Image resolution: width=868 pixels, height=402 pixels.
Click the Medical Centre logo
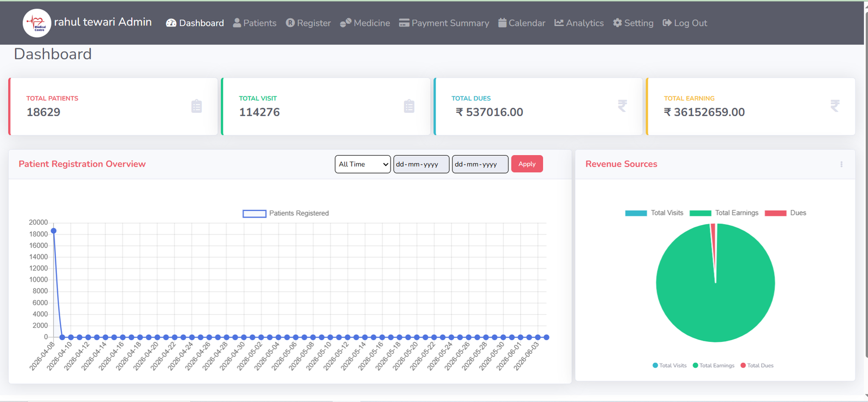(37, 23)
